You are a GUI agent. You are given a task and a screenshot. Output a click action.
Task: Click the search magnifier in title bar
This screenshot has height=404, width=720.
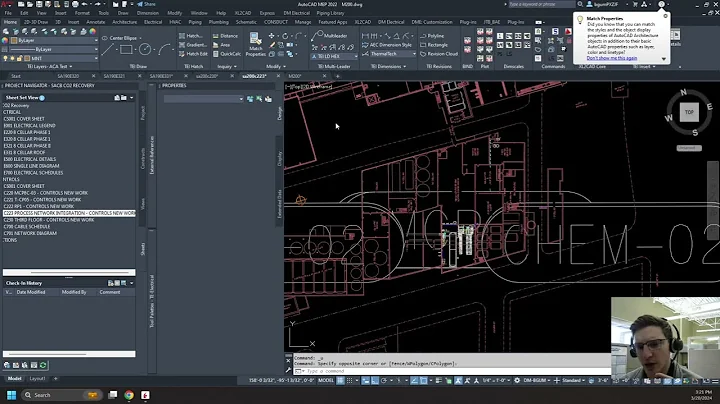580,4
